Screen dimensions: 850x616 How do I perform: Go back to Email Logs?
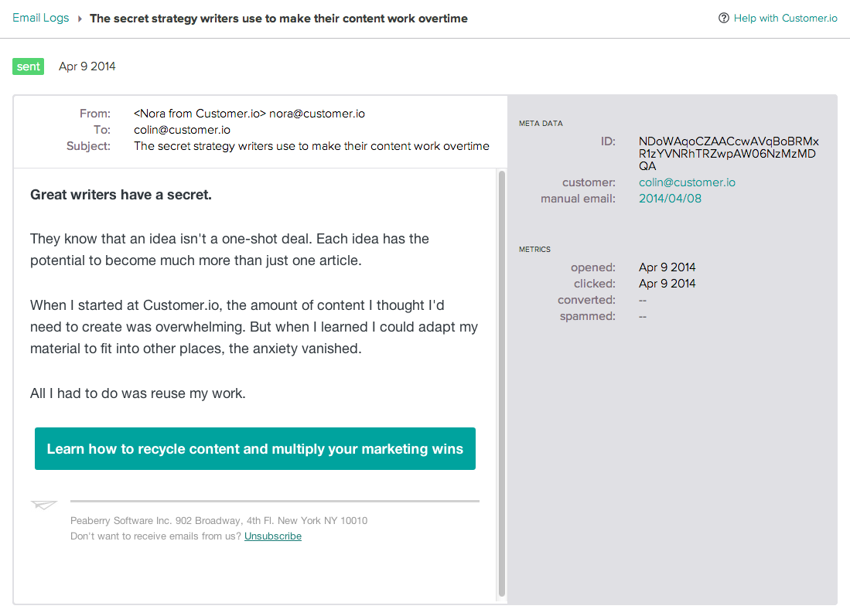(41, 18)
